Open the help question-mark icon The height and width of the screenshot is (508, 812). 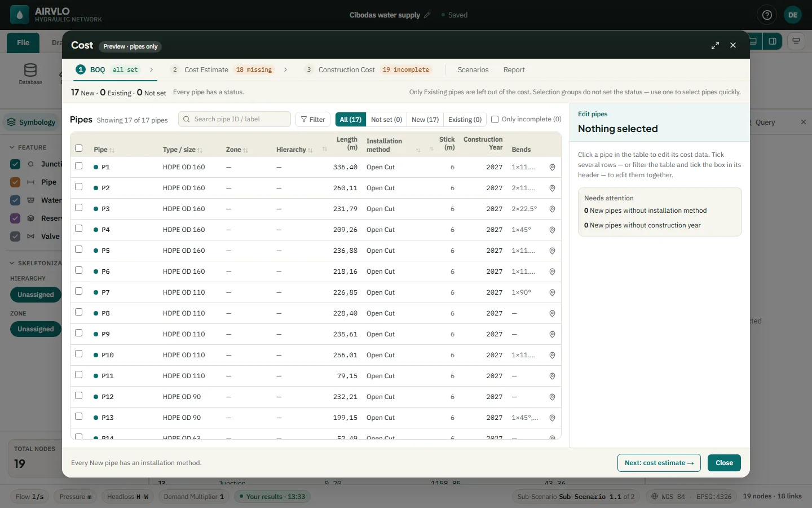coord(767,15)
